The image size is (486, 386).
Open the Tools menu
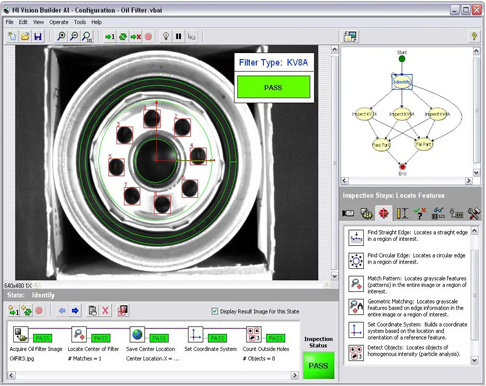click(80, 22)
